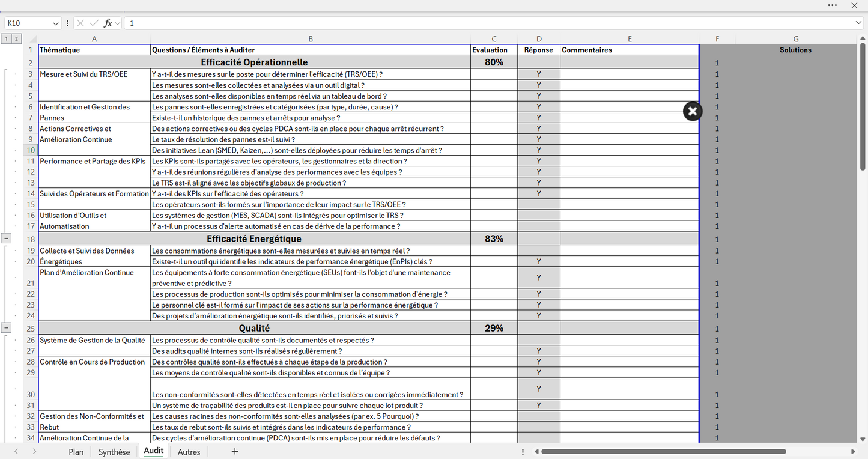868x459 pixels.
Task: Click the formula bar cancel X icon
Action: click(x=80, y=23)
